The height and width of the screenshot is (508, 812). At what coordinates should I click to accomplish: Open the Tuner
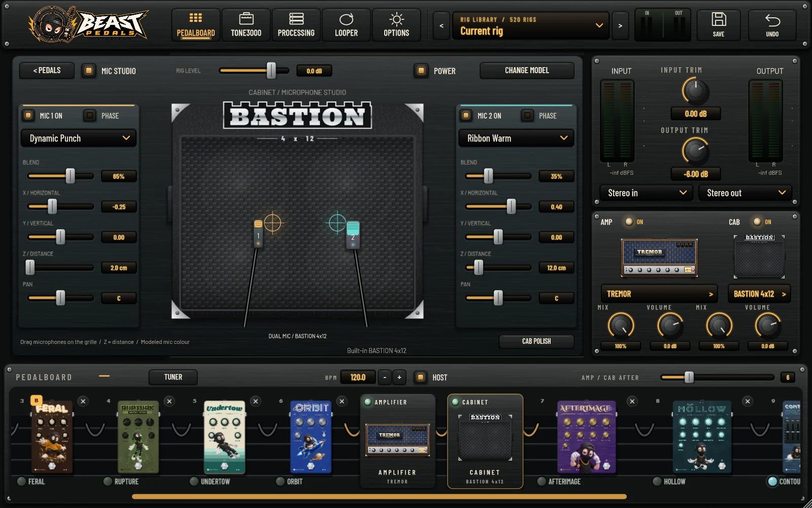[173, 377]
